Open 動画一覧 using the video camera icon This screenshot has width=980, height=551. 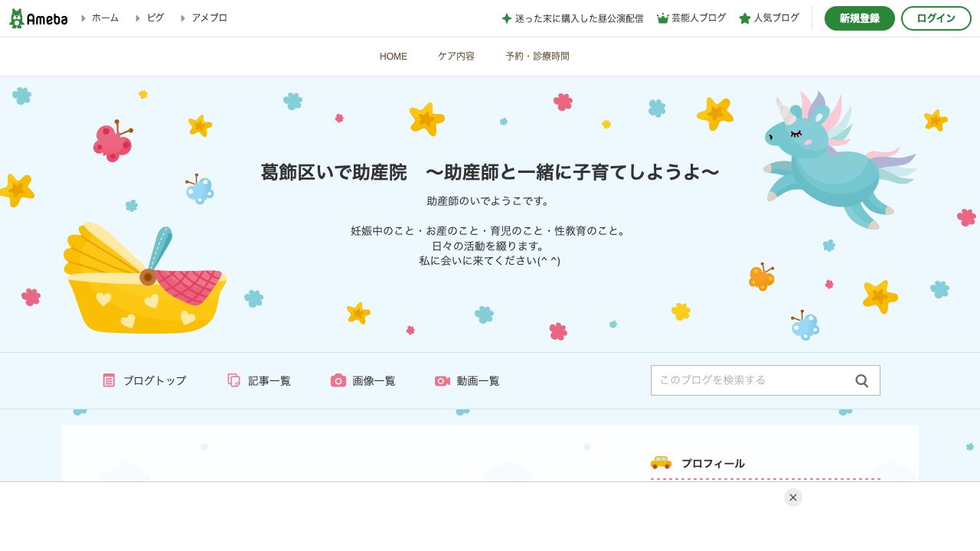coord(442,380)
